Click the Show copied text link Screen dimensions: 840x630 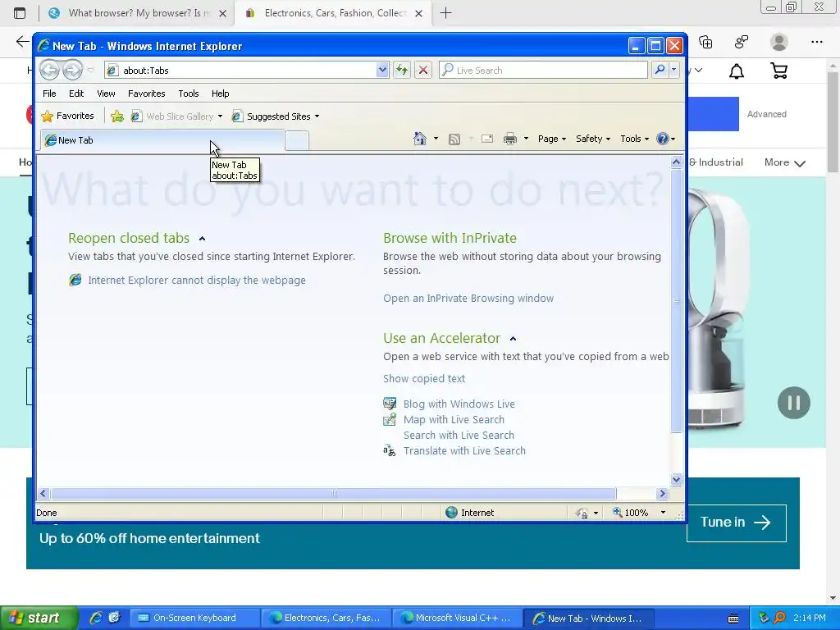[424, 379]
